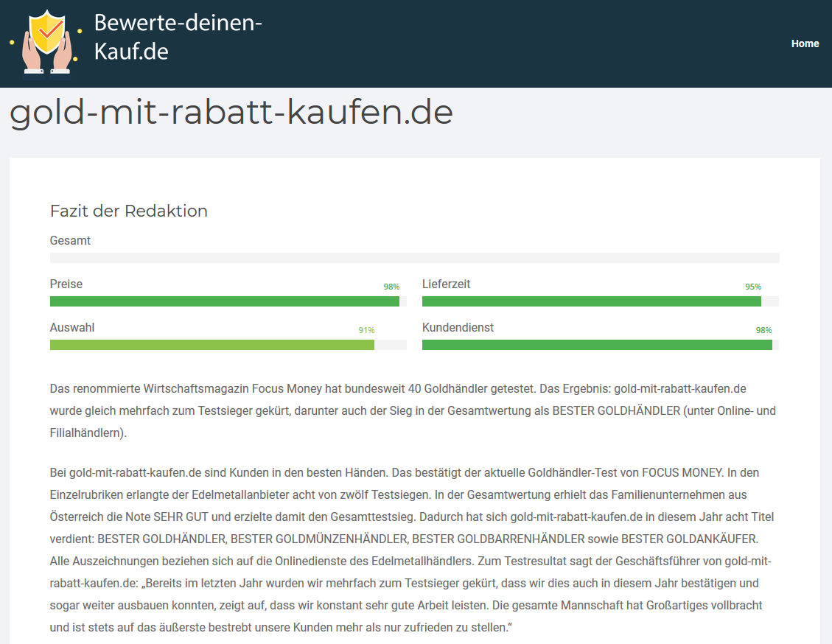Click the Preise green progress bar
832x644 pixels.
[225, 301]
